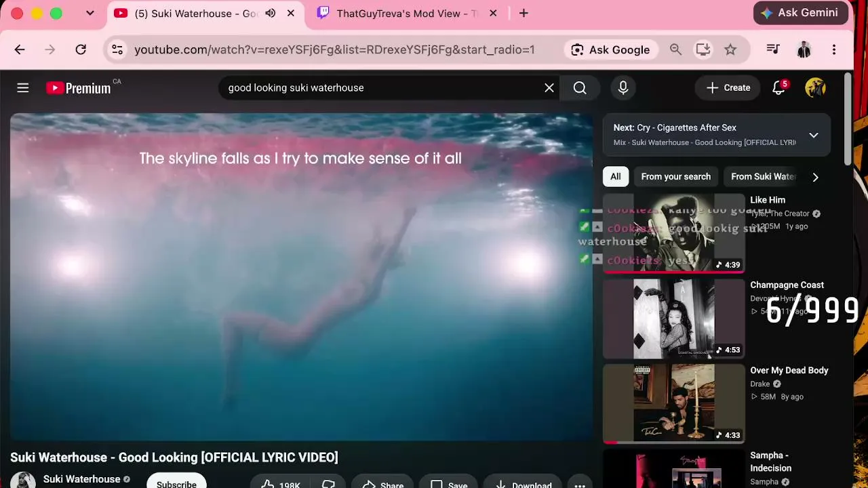This screenshot has height=488, width=868.
Task: Reload the current page
Action: [x=81, y=49]
